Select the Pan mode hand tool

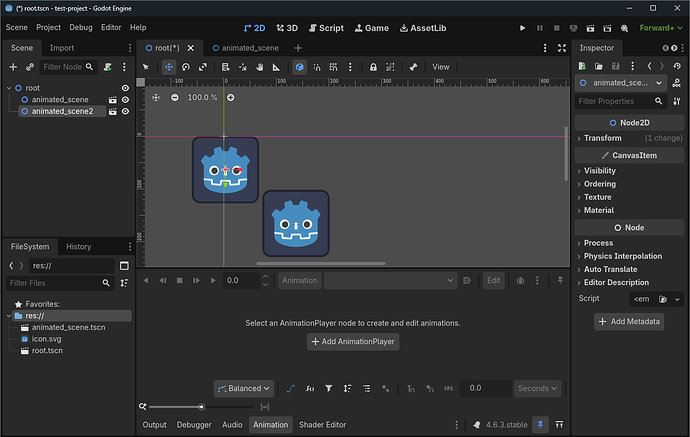click(260, 67)
